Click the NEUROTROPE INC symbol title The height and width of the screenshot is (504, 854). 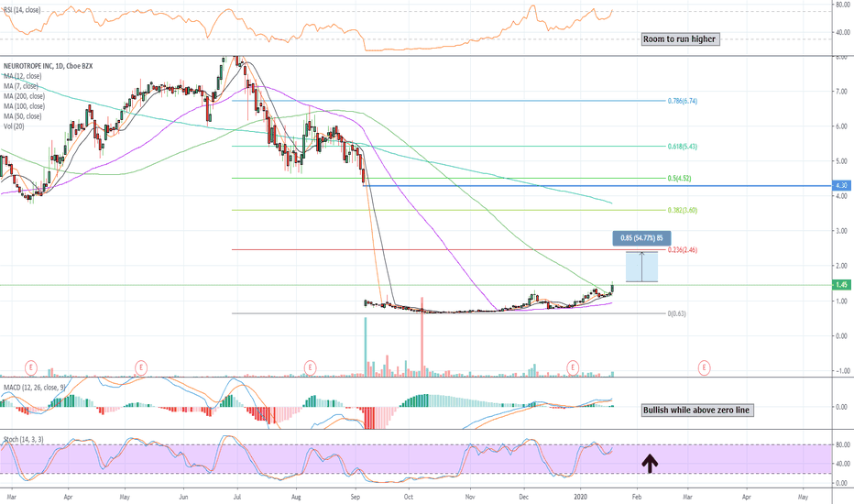tap(27, 66)
